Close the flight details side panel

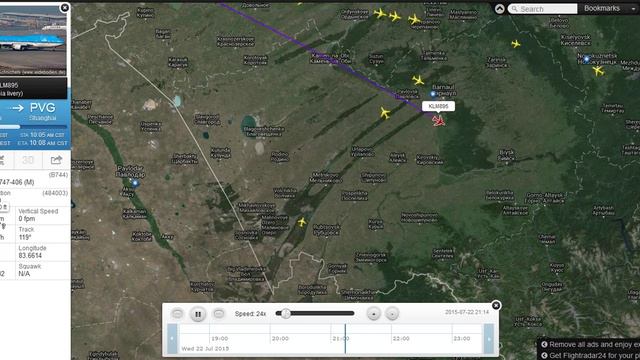click(x=64, y=8)
